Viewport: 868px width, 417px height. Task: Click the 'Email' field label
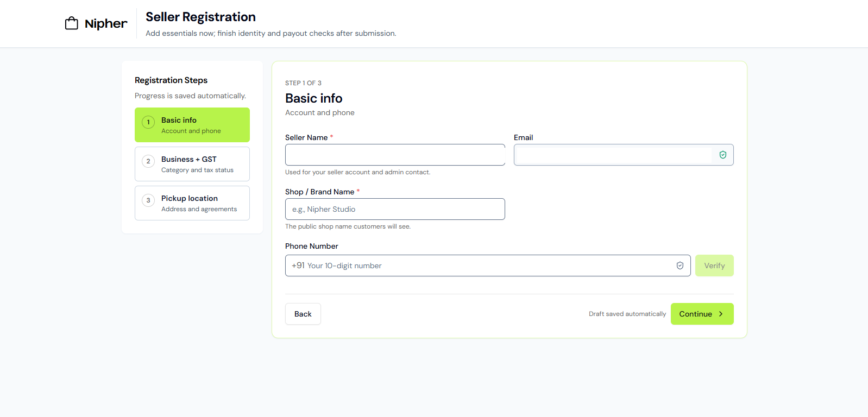pyautogui.click(x=524, y=137)
